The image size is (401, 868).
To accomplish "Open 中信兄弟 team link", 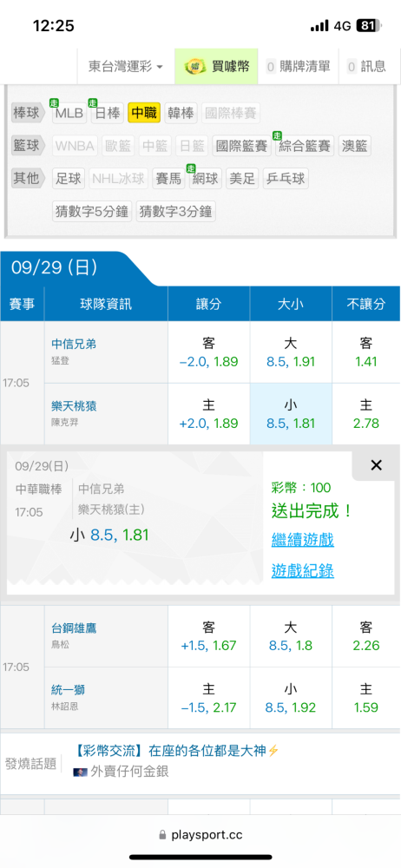I will [x=74, y=344].
